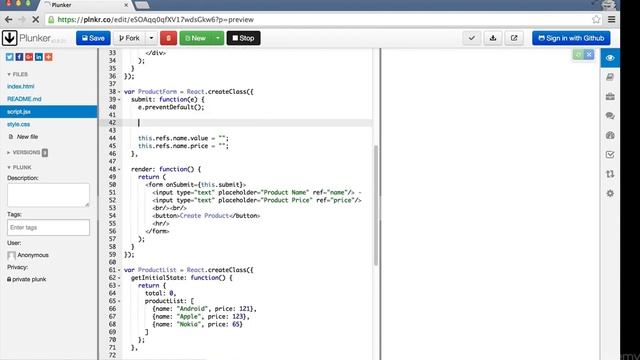The width and height of the screenshot is (640, 360).
Task: Open the Chrome hamburger menu
Action: tap(611, 19)
